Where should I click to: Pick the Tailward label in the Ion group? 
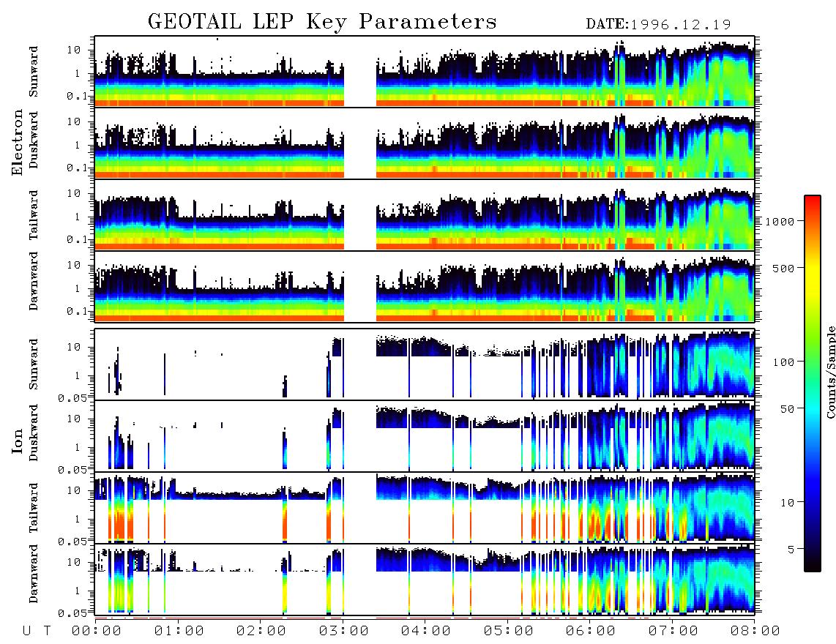34,508
